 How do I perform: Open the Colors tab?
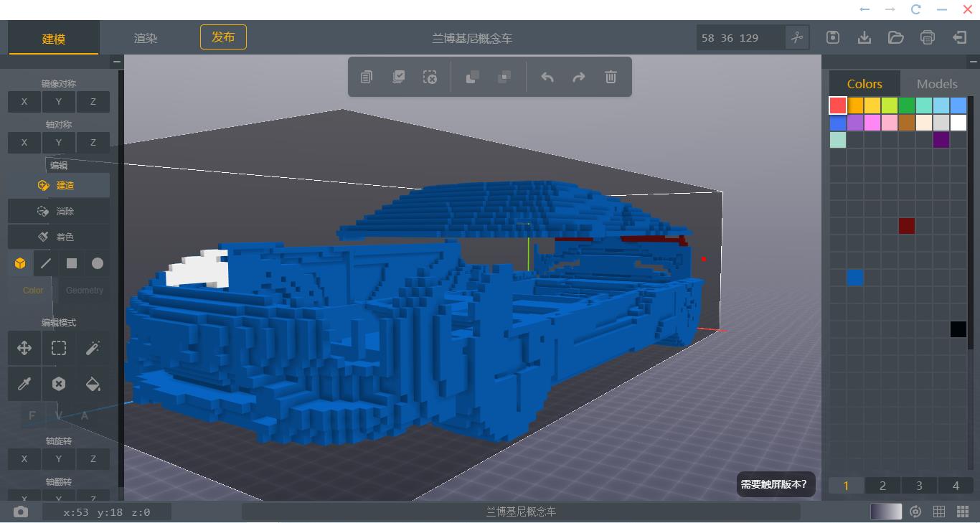click(x=864, y=84)
